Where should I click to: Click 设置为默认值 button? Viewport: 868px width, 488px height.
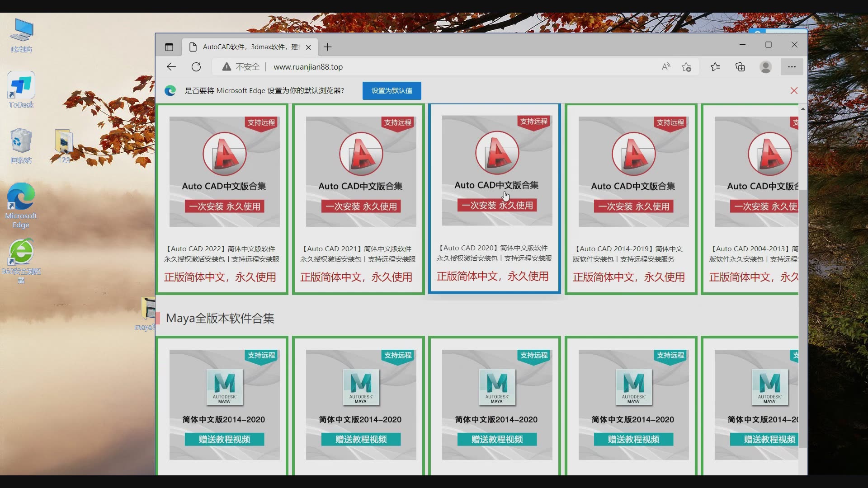[392, 91]
